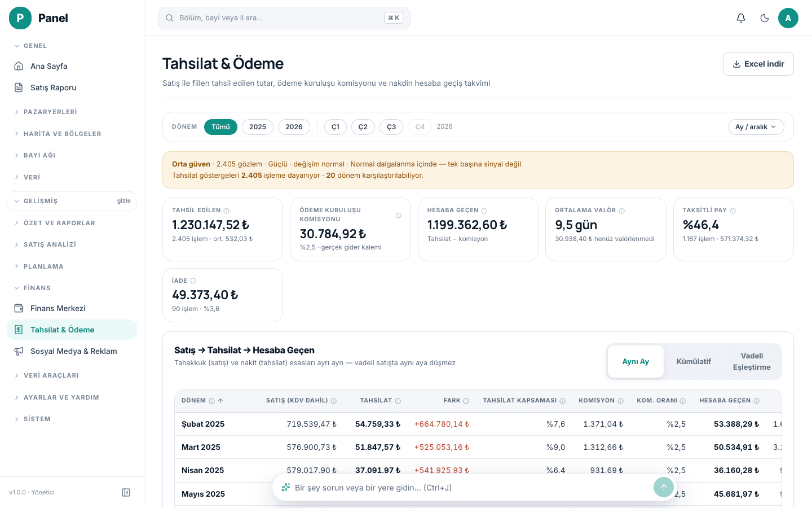Click sort arrow in Dönem column
The image size is (812, 508).
[x=220, y=401]
